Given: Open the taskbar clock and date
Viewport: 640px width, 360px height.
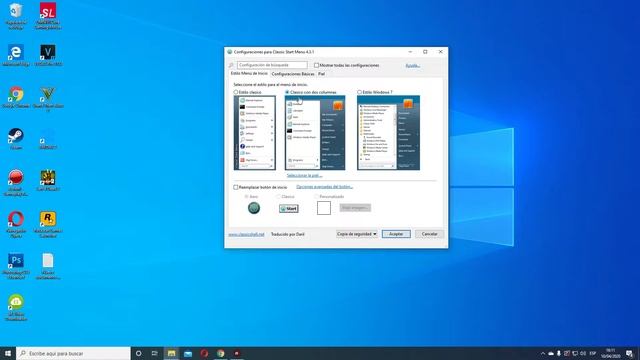Looking at the screenshot, I should [x=611, y=353].
